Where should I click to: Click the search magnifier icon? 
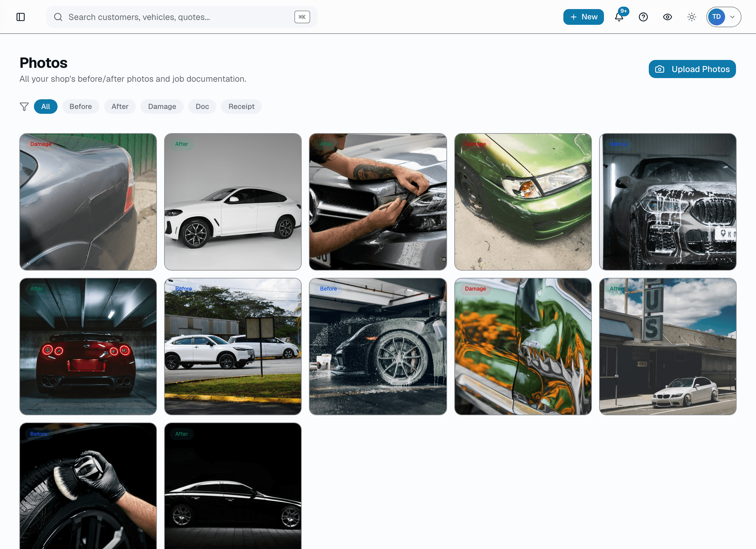point(58,17)
